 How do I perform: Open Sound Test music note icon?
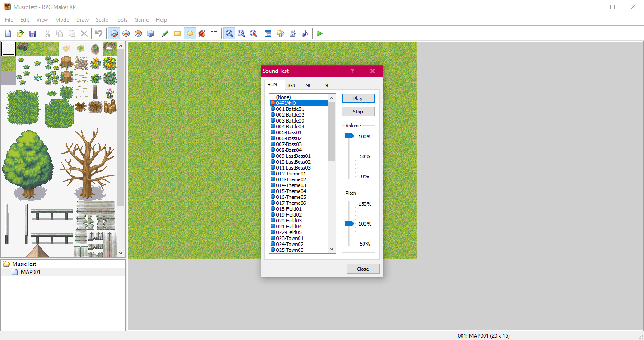[x=305, y=33]
